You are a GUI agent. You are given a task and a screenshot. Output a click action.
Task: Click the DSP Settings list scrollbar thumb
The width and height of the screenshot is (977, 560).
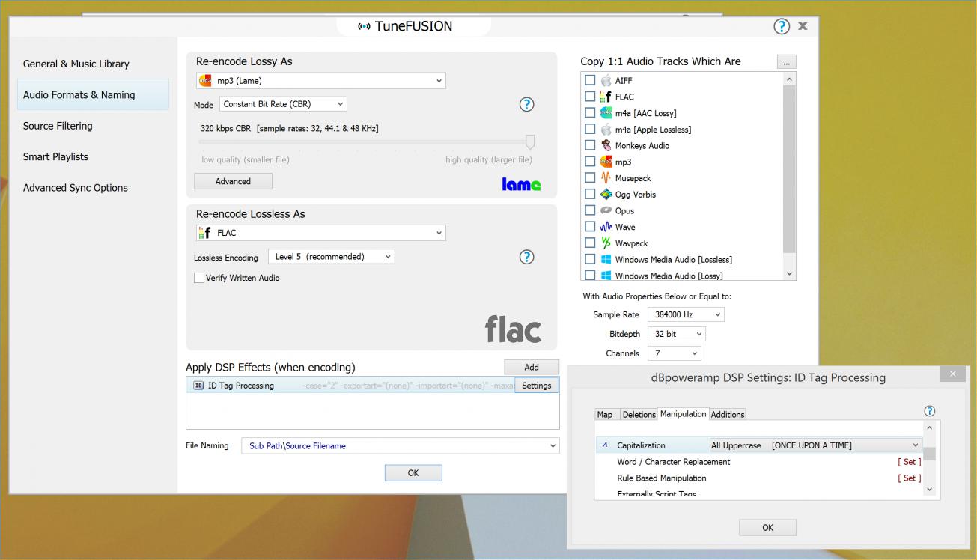point(929,454)
